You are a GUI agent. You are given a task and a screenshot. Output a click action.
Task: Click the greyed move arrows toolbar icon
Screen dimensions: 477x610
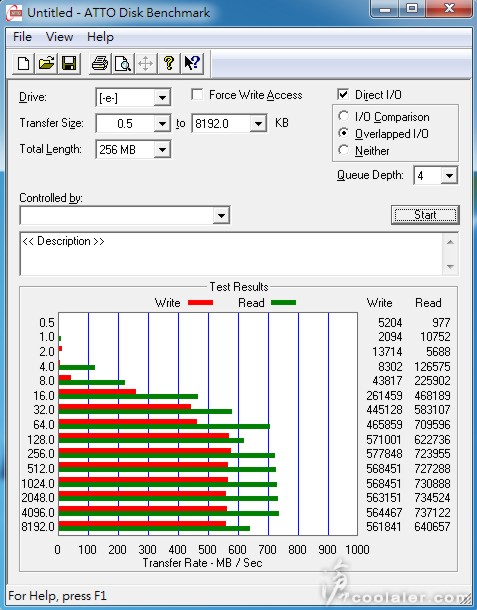pyautogui.click(x=146, y=63)
